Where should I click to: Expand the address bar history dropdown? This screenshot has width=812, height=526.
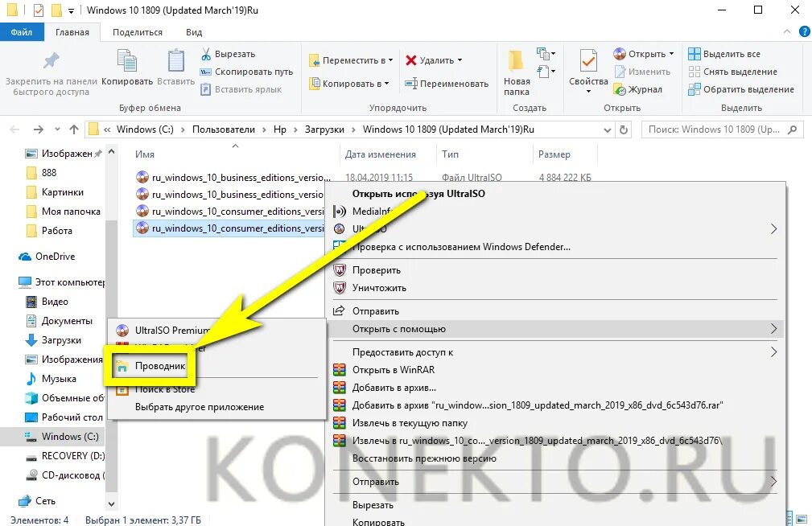click(608, 130)
